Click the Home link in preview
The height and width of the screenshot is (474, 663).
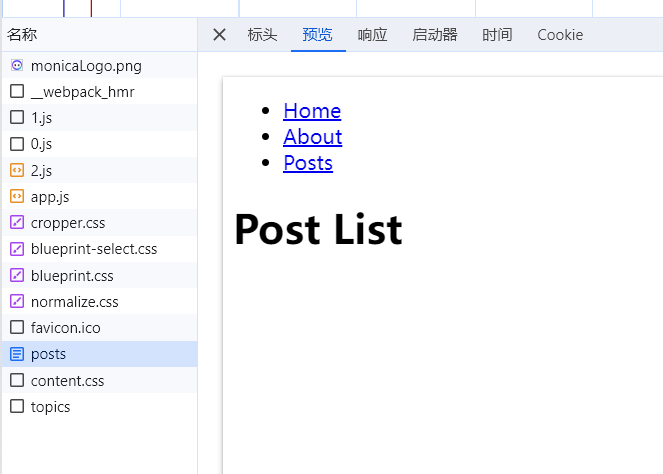point(312,111)
